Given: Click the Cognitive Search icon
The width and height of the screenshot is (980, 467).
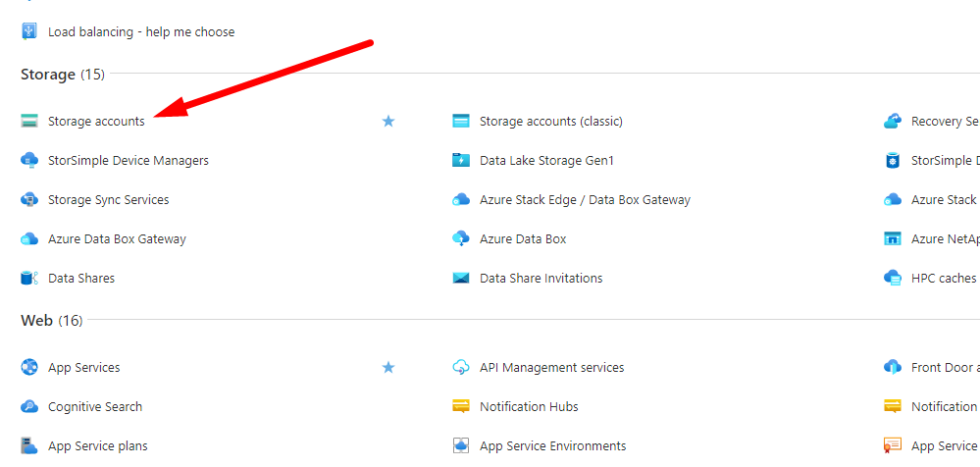Looking at the screenshot, I should coord(29,407).
